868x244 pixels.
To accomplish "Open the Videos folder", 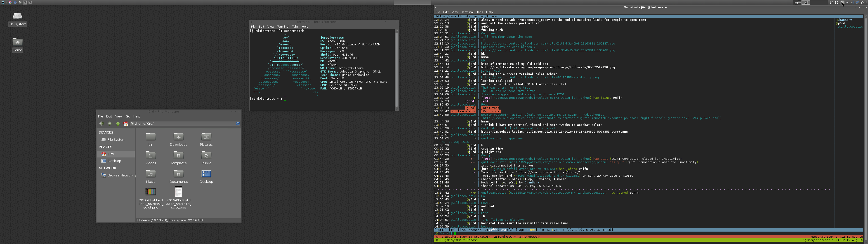I will coord(151,158).
